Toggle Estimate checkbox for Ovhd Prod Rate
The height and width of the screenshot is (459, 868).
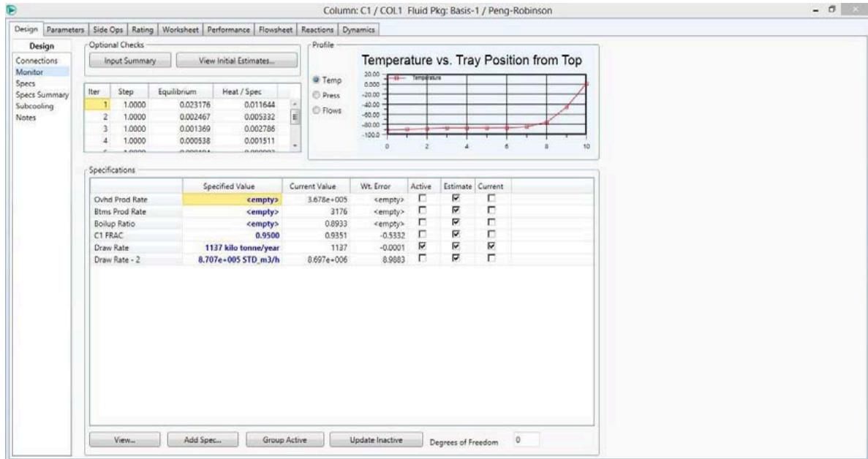pyautogui.click(x=455, y=199)
